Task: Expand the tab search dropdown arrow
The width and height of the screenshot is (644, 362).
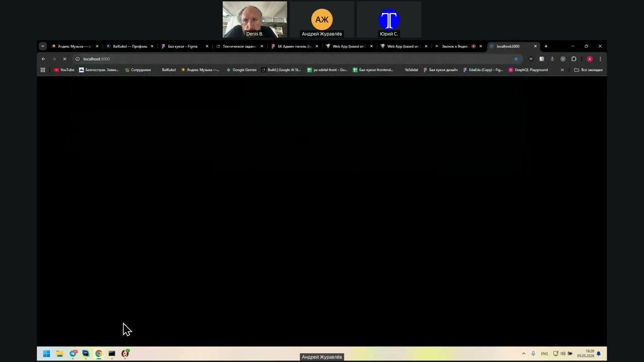Action: 43,46
